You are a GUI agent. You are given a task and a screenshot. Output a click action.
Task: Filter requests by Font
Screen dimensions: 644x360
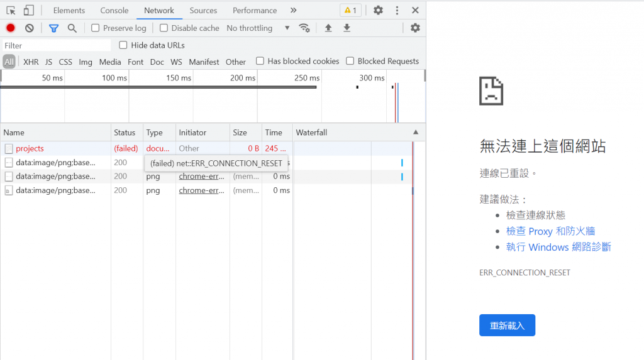point(136,62)
